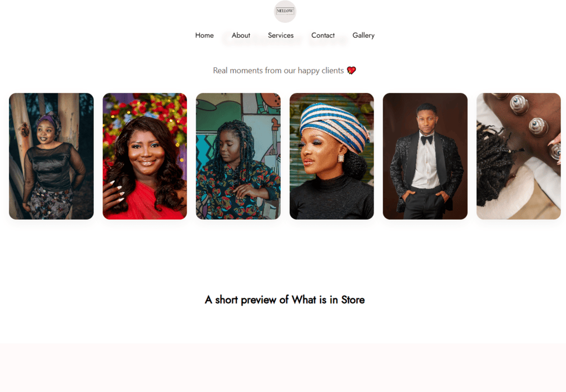The image size is (566, 392).
Task: Click 'Real moments from our happy clients' text
Action: [x=279, y=71]
